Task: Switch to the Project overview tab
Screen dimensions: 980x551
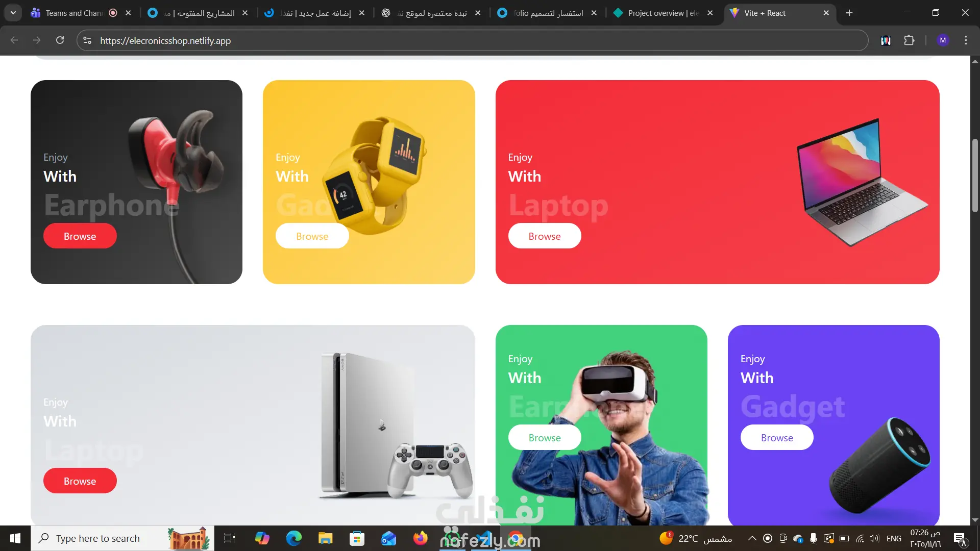Action: (663, 13)
